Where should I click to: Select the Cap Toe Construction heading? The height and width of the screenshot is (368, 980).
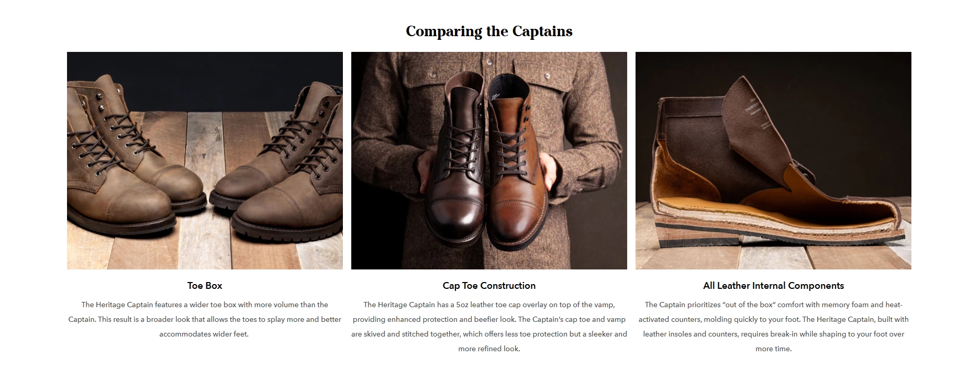(489, 286)
